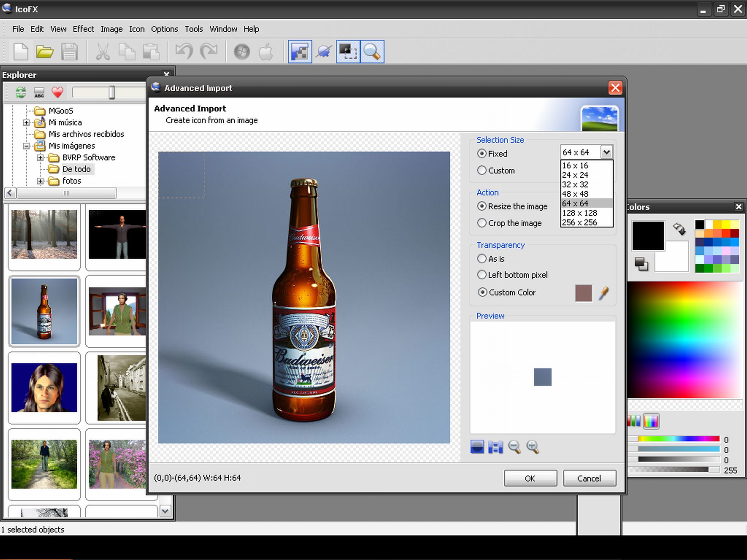Choose 128 x 128 from size list
The image size is (747, 560).
pos(587,213)
